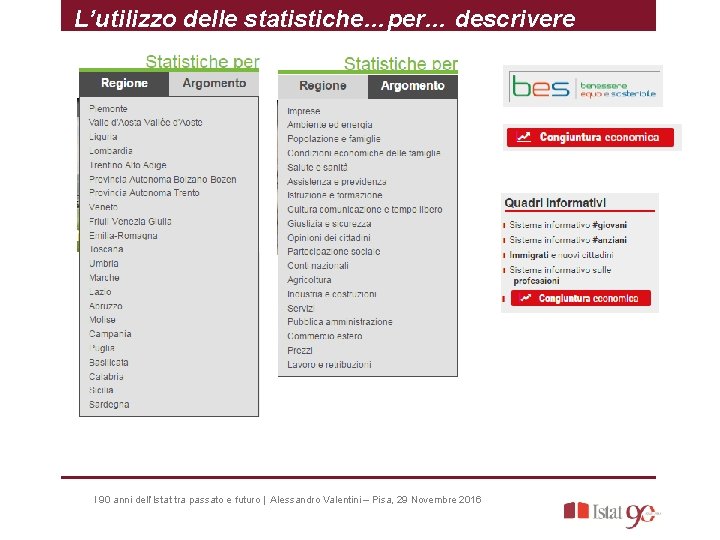The height and width of the screenshot is (540, 720).
Task: Select Partecipazione sociale topic
Action: pos(334,252)
